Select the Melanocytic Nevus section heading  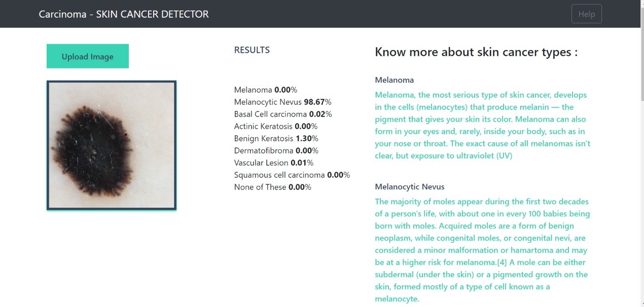(x=408, y=186)
